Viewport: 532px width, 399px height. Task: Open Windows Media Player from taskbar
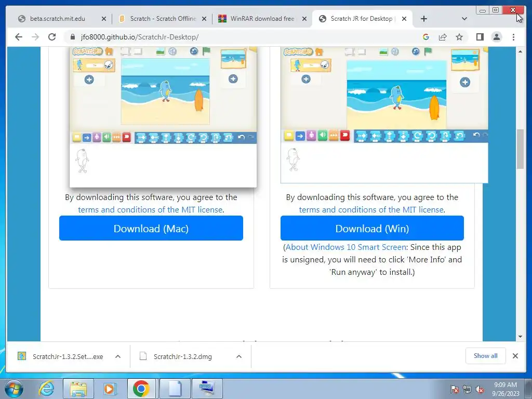point(109,389)
